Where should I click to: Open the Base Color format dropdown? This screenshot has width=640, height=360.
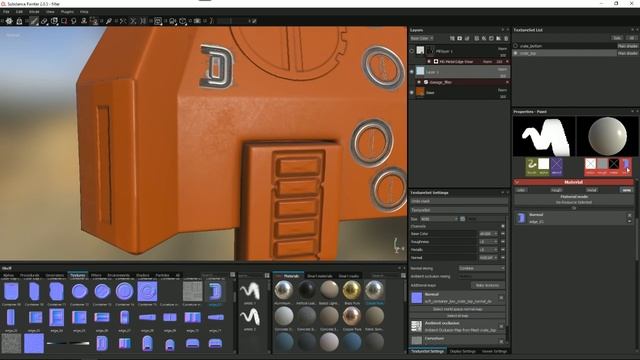(488, 234)
